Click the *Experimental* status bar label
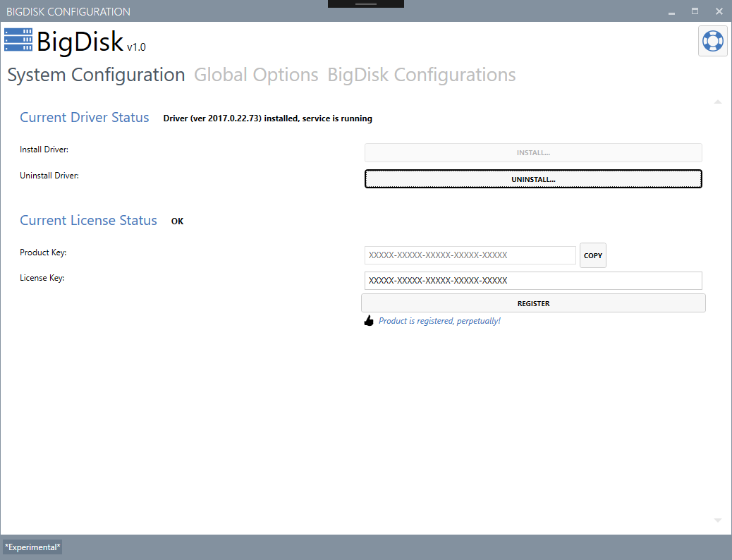 click(x=32, y=547)
